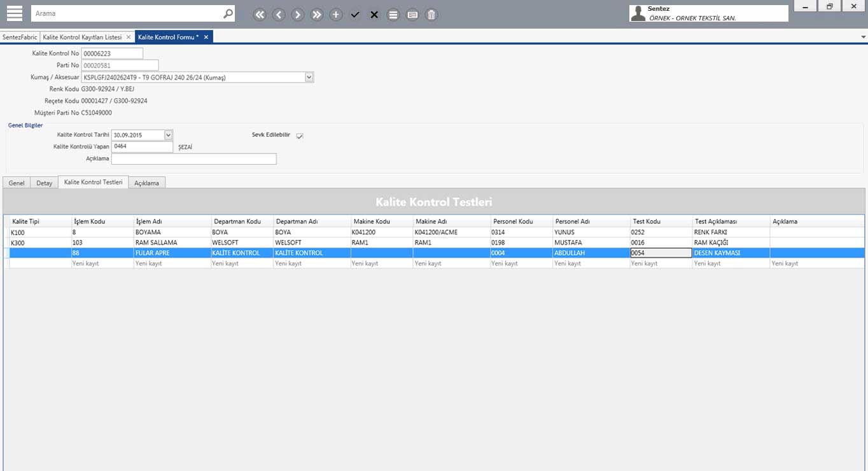Screen dimensions: 868x471
Task: Jump to the first record
Action: (x=260, y=15)
